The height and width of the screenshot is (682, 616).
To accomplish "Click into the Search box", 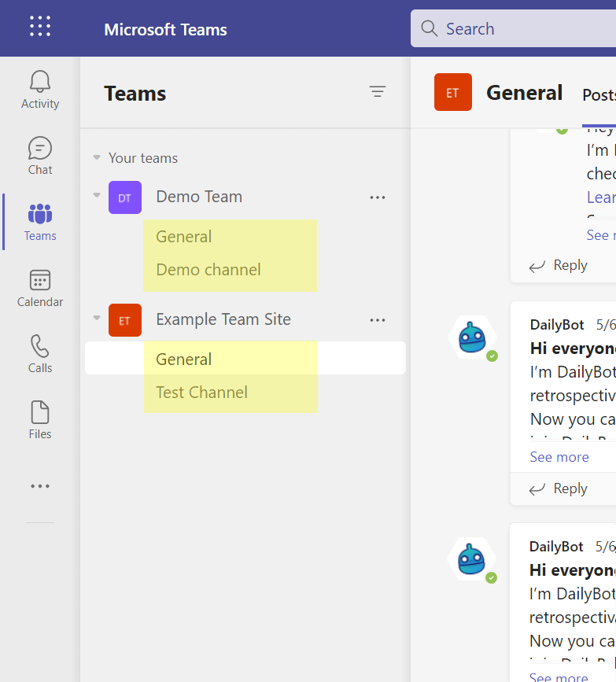I will [513, 28].
